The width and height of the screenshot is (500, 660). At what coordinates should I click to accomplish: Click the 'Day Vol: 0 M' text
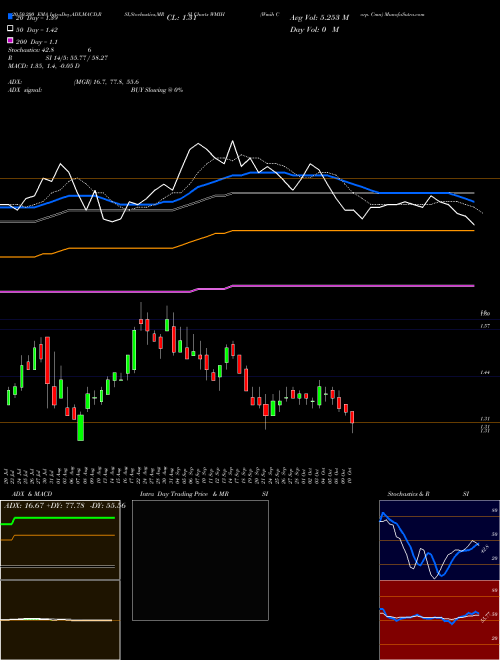coord(314,29)
